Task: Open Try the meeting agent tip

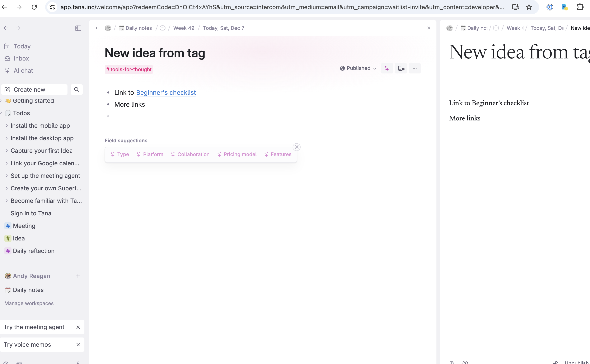Action: (34, 327)
